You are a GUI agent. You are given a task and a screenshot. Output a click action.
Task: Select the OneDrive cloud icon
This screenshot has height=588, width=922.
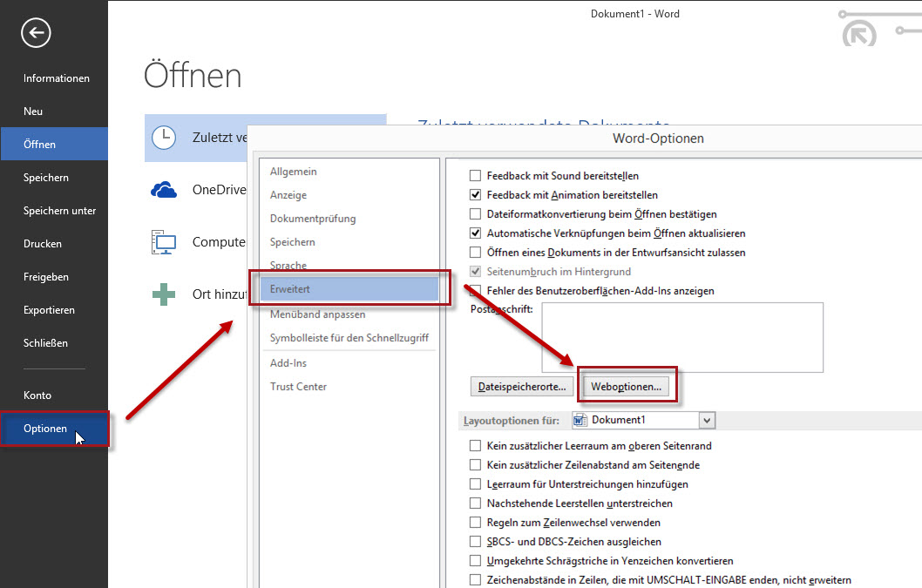pos(164,191)
